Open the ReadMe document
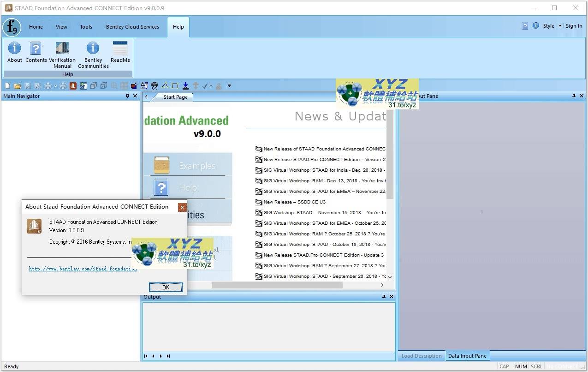Image resolution: width=588 pixels, height=372 pixels. click(x=120, y=52)
